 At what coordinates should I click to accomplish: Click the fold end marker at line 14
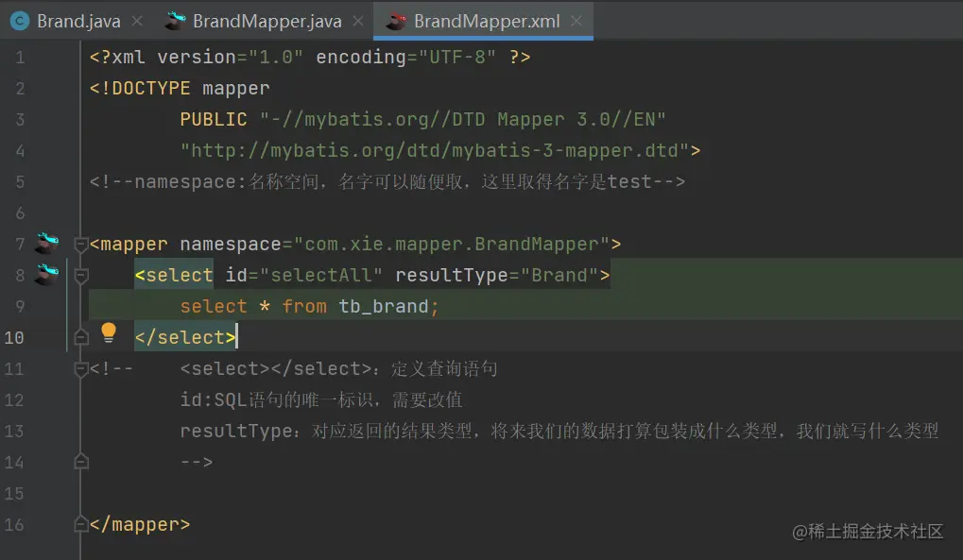pos(80,462)
